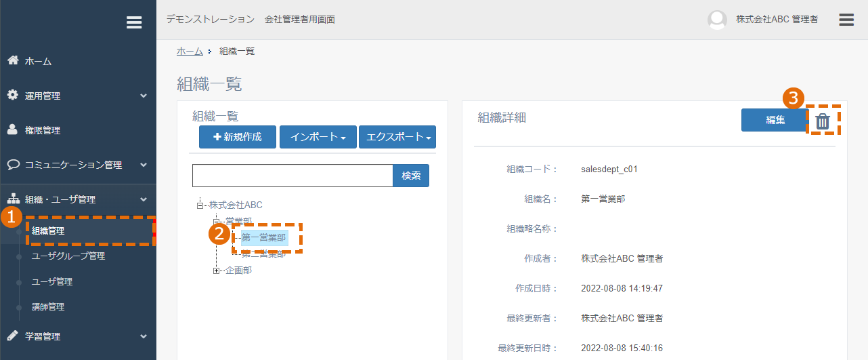Click 株式会社ABC 管理者 user name in header
The image size is (868, 360).
(777, 20)
